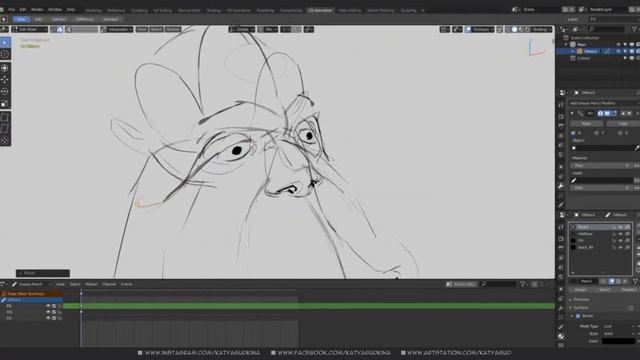The image size is (640, 360).
Task: Click the Apply button on modifier
Action: (x=587, y=123)
